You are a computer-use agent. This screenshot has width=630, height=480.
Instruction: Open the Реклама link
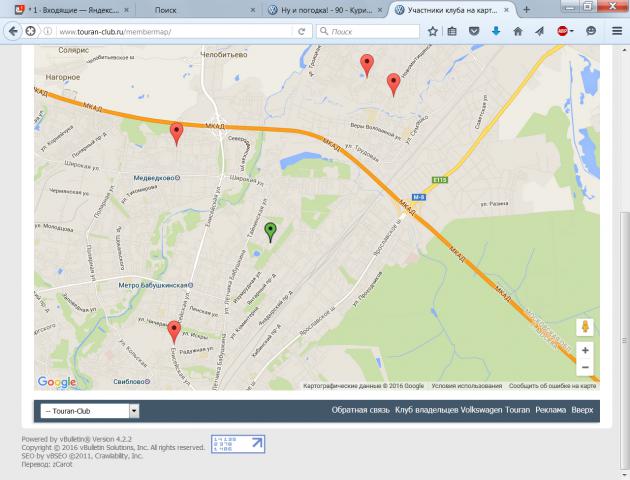(550, 410)
